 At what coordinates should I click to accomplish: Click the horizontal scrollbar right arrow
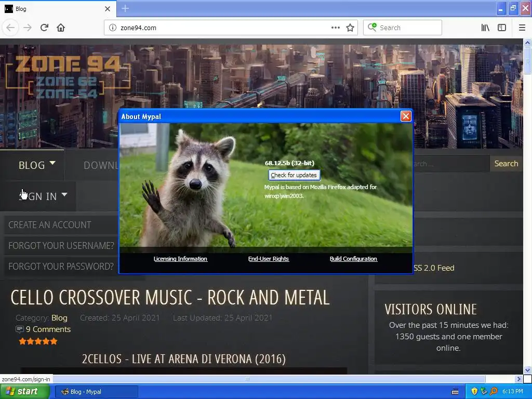(x=518, y=379)
